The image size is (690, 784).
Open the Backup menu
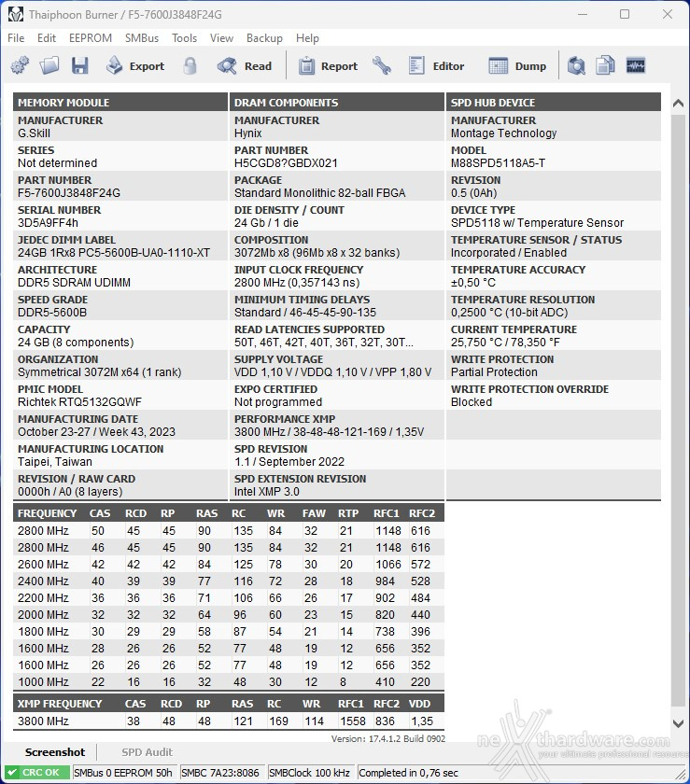264,38
